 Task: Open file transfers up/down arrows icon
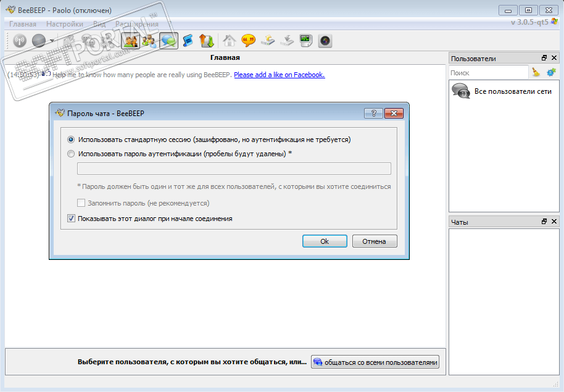coord(207,41)
